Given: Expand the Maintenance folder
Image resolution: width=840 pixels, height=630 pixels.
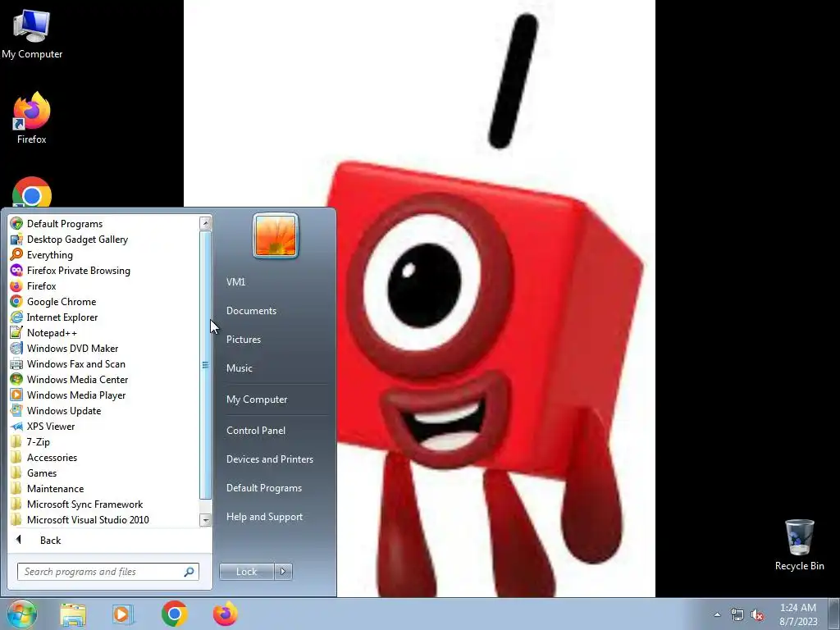Looking at the screenshot, I should (104, 489).
